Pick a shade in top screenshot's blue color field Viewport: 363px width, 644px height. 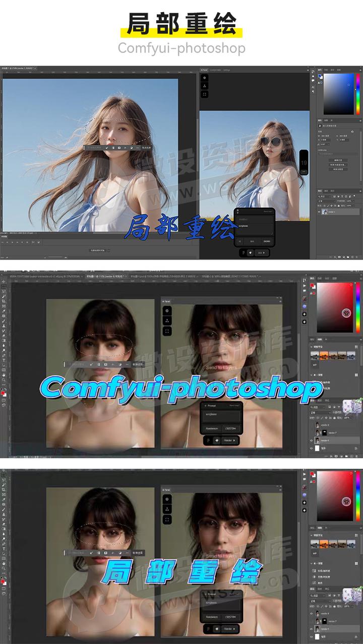[339, 94]
